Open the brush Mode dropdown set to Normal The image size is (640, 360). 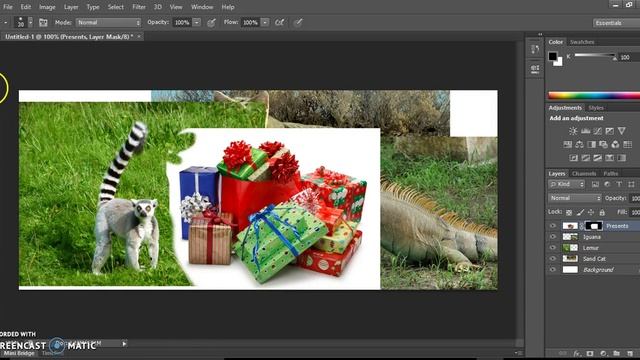point(108,22)
